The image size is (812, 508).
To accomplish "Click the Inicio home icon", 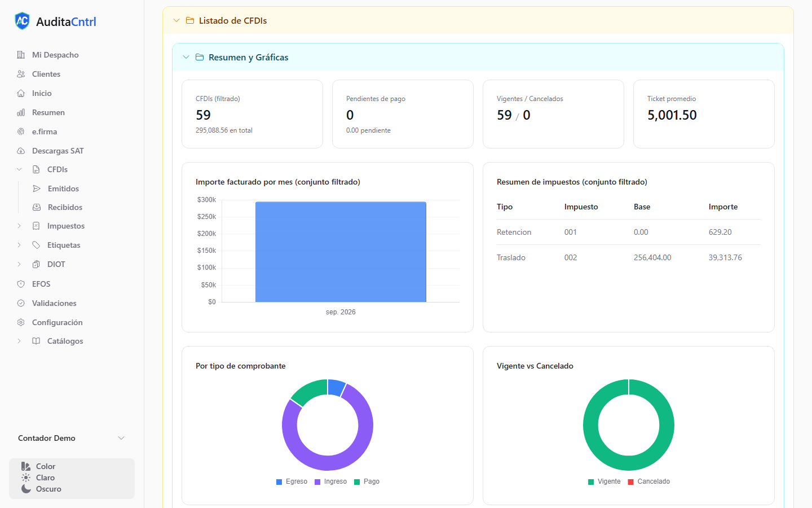I will pos(21,93).
